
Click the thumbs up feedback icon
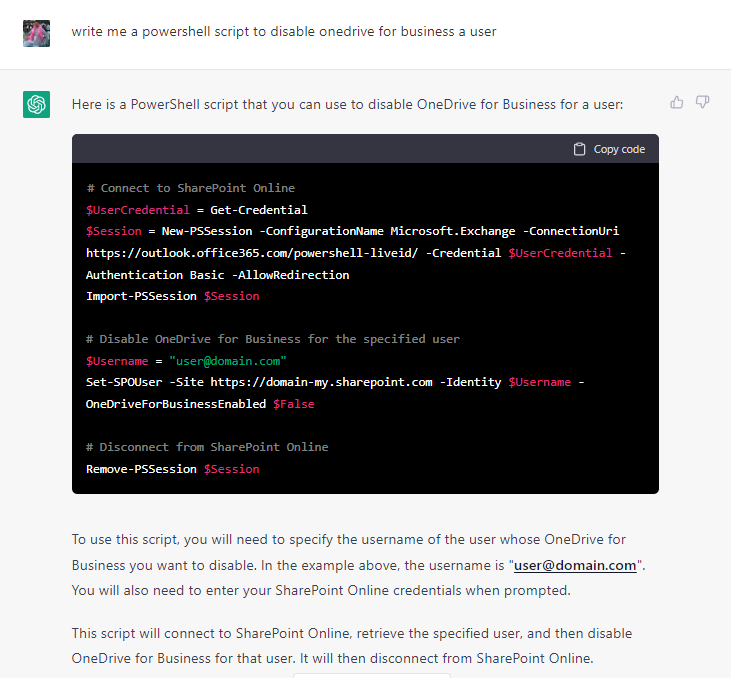click(677, 102)
